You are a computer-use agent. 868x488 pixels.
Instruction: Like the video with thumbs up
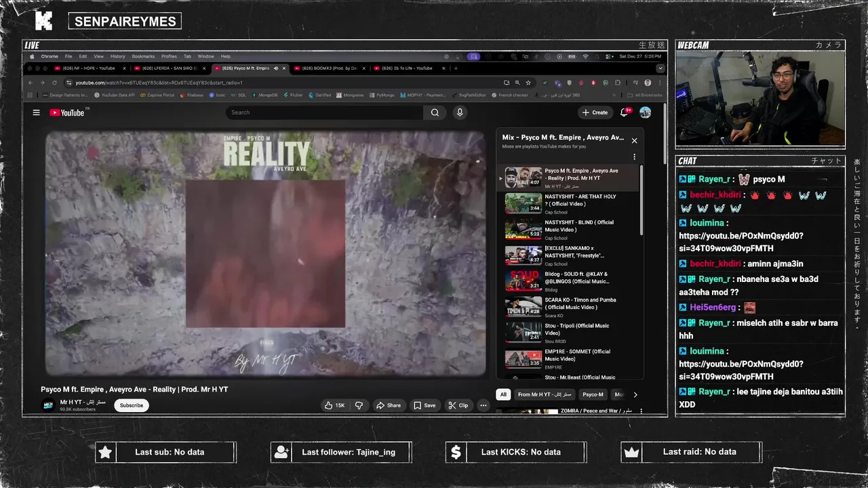[334, 405]
